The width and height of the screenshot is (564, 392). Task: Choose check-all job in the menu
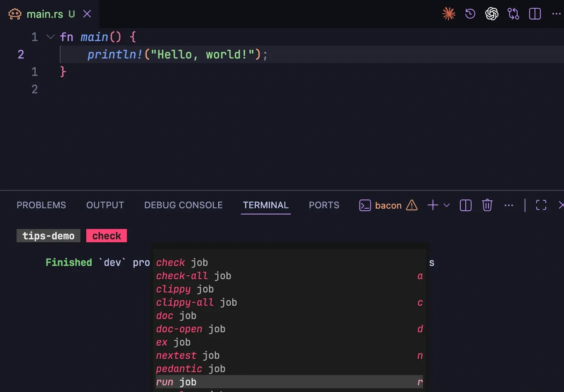click(x=289, y=276)
